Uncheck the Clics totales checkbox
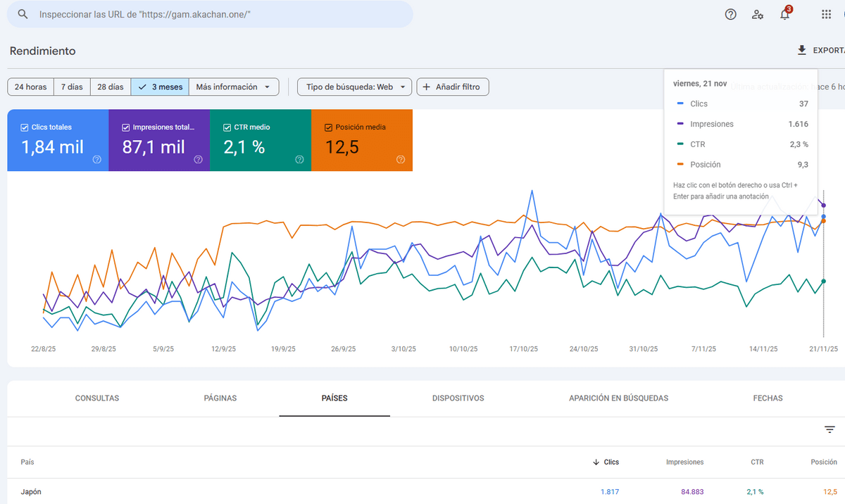 point(25,127)
